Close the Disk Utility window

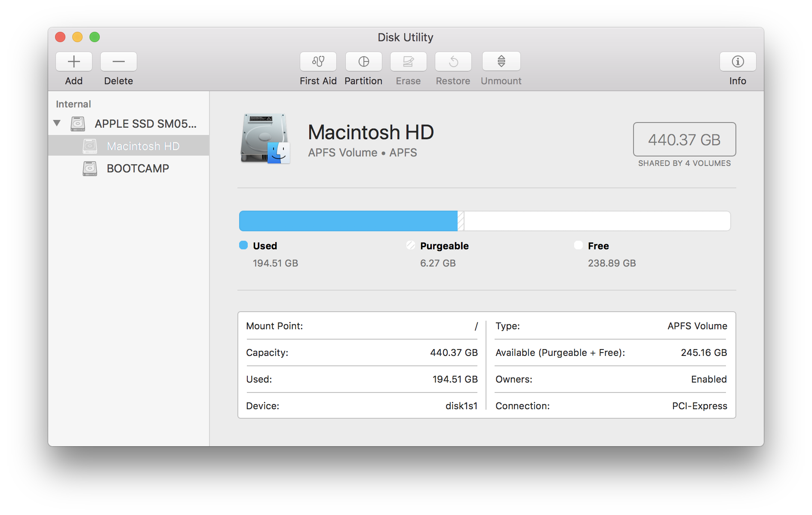point(60,37)
